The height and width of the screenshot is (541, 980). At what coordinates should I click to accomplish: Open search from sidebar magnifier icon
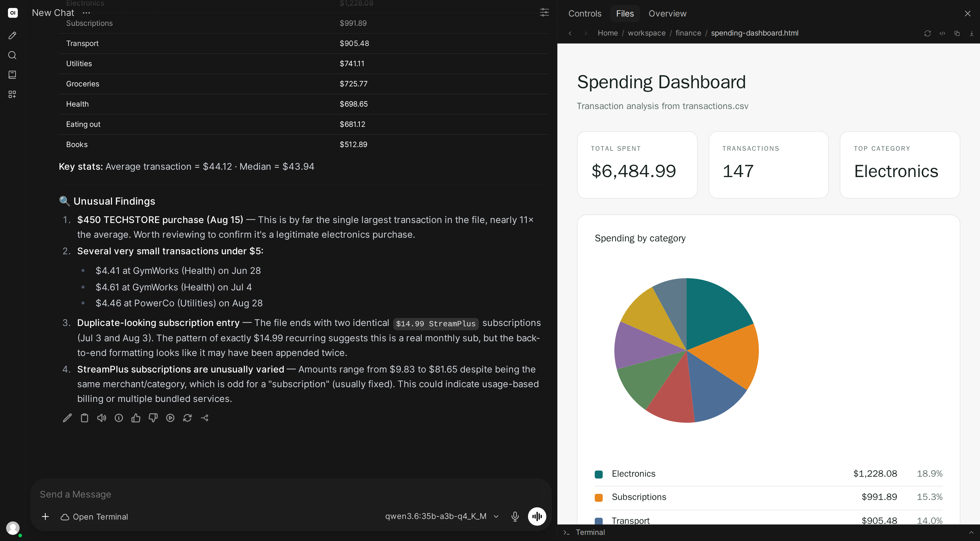pyautogui.click(x=13, y=55)
